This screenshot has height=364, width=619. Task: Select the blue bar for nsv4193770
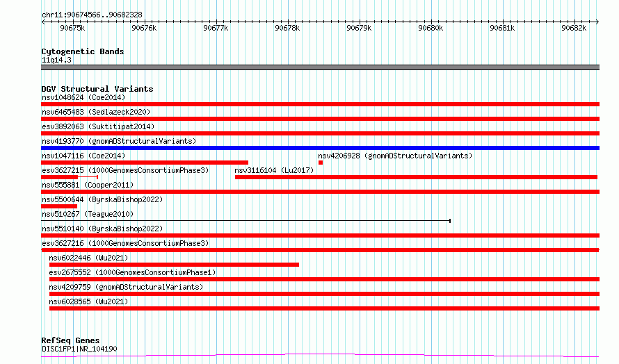(320, 148)
